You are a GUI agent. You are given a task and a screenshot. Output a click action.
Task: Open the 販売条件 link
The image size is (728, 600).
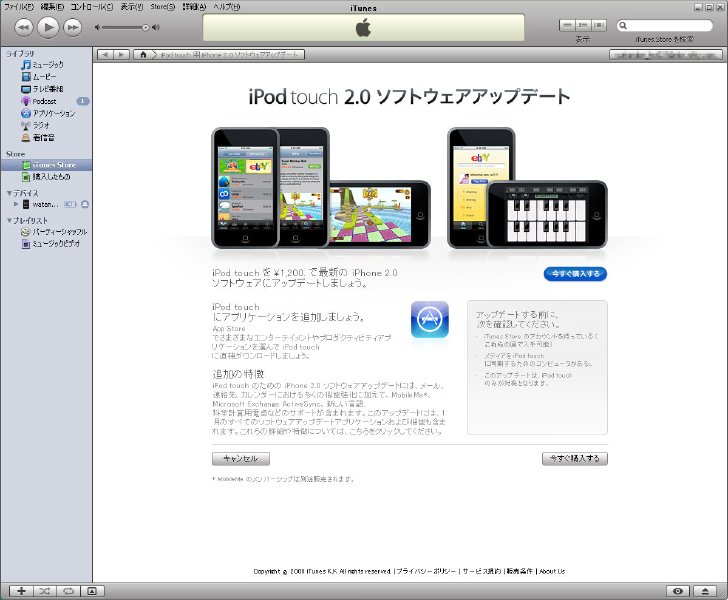520,571
